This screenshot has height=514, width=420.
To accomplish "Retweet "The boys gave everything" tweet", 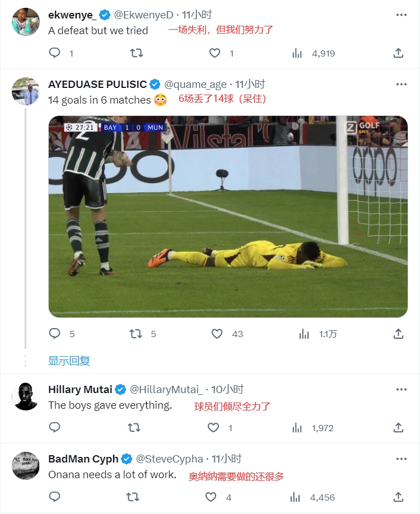I will click(134, 428).
